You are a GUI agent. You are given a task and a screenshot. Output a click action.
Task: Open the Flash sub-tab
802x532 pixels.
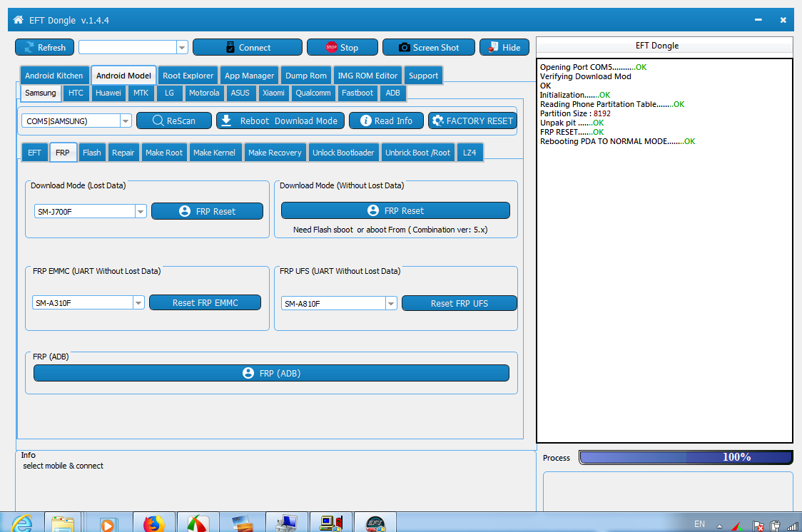pyautogui.click(x=92, y=153)
